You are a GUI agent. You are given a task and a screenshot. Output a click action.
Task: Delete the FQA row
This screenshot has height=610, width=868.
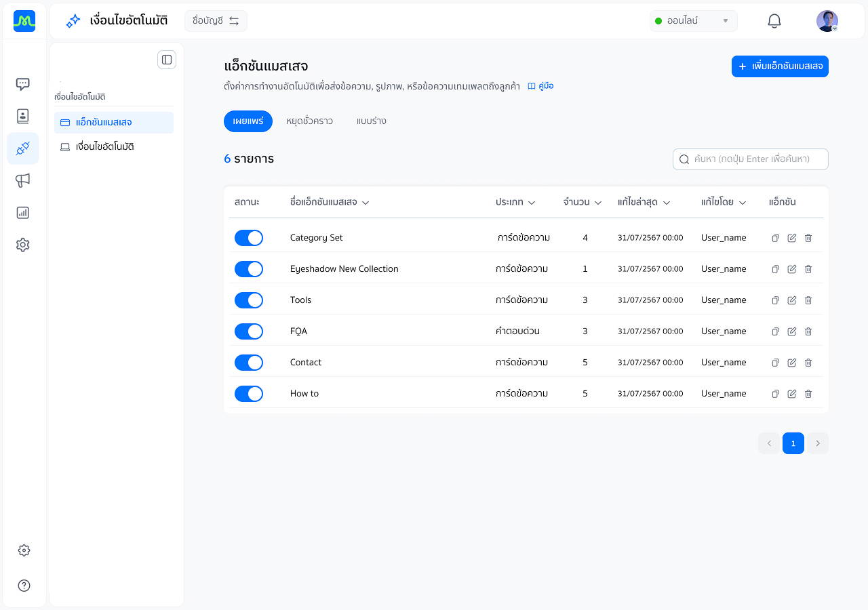[808, 331]
